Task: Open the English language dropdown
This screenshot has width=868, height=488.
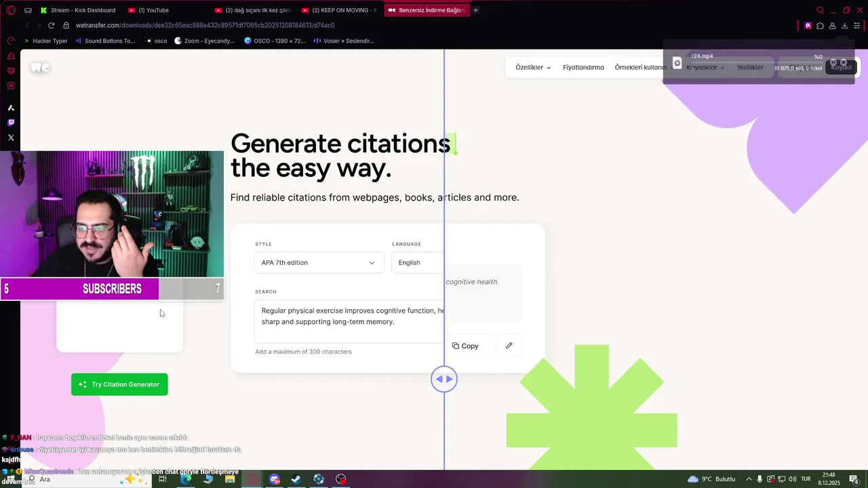Action: 418,263
